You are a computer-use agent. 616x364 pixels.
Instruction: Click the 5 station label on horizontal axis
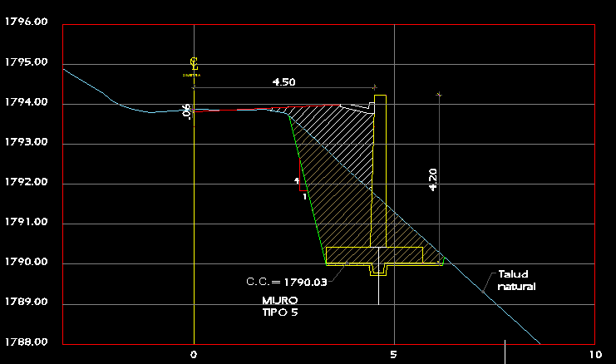(393, 355)
